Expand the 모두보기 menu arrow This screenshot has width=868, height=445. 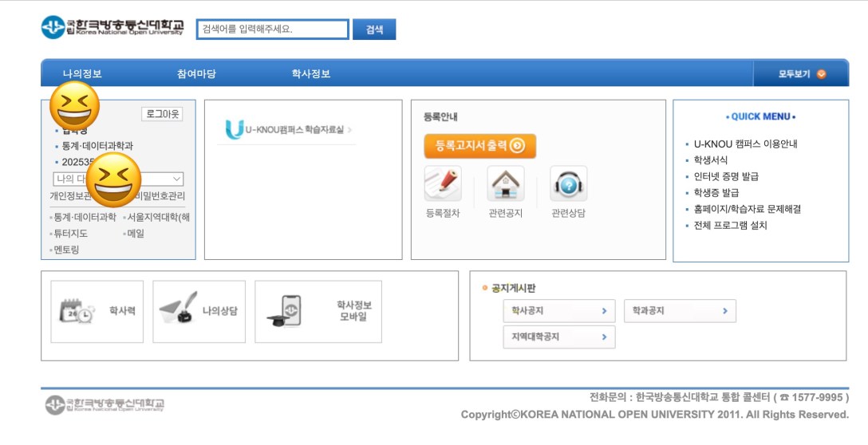coord(821,74)
